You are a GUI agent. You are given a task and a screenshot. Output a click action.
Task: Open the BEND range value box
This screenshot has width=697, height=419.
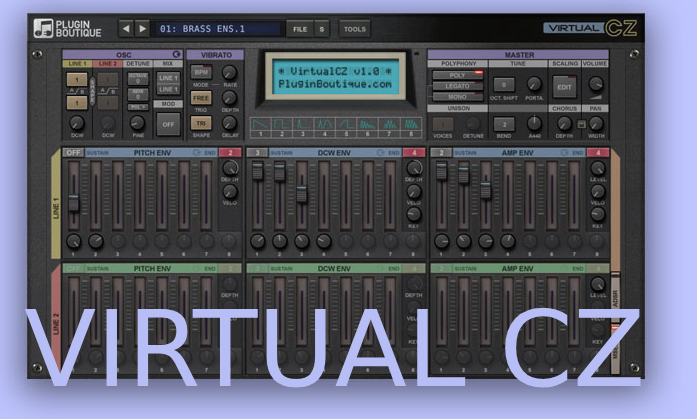click(504, 124)
